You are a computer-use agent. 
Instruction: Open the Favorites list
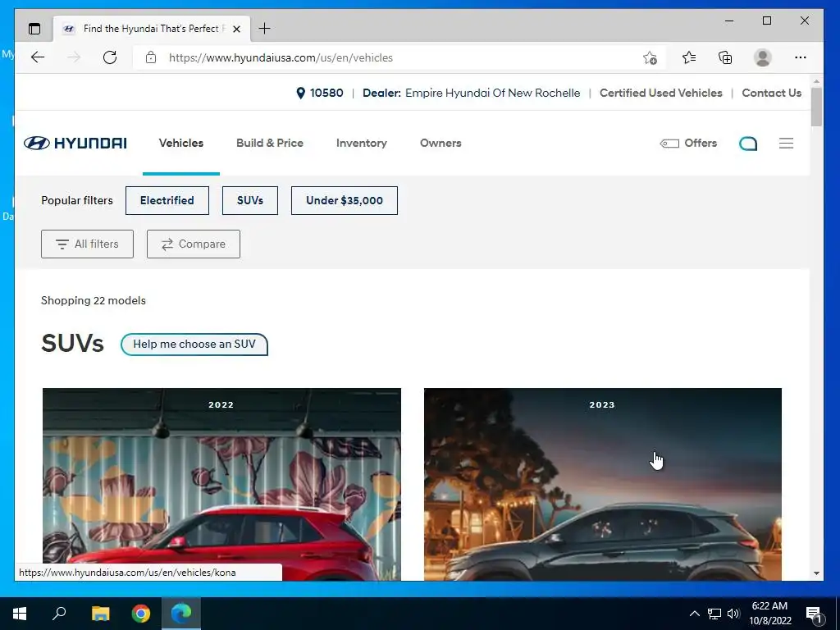pos(689,57)
